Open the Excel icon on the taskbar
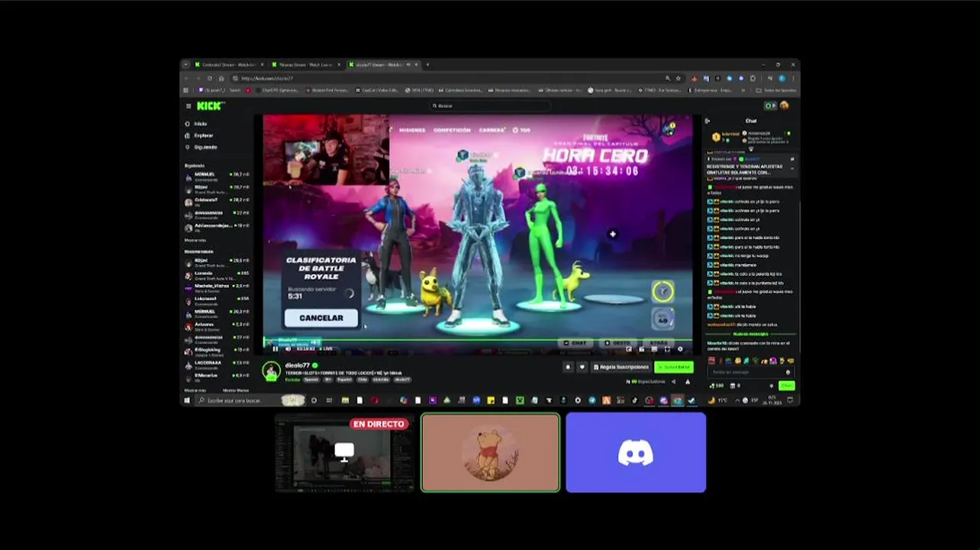The height and width of the screenshot is (550, 980). click(520, 400)
